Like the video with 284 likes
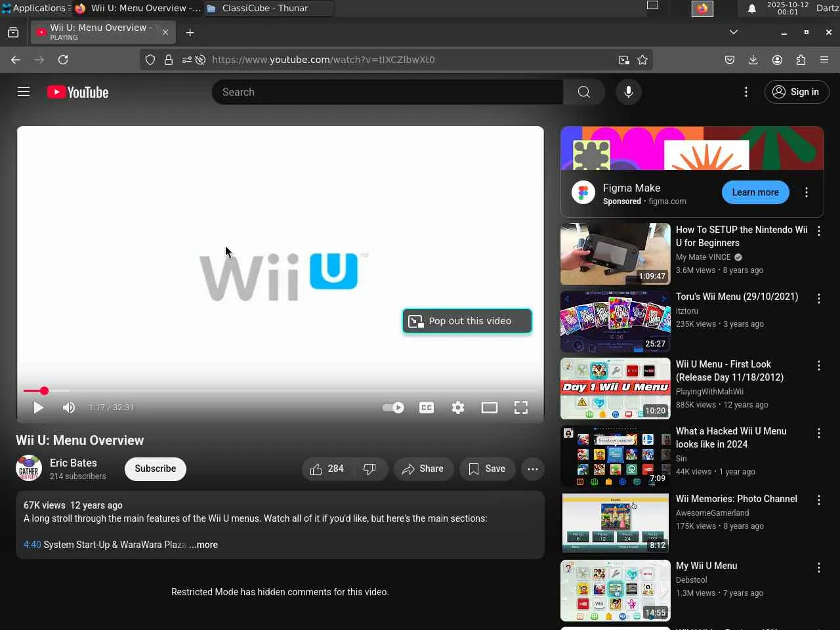 point(327,469)
